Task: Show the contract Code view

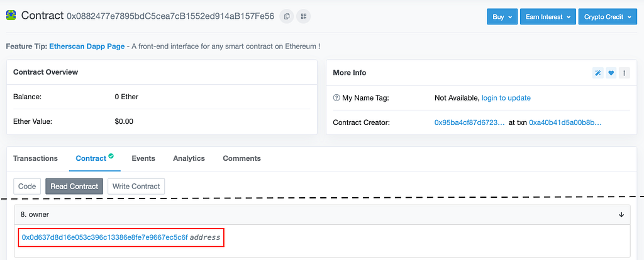Action: (27, 186)
